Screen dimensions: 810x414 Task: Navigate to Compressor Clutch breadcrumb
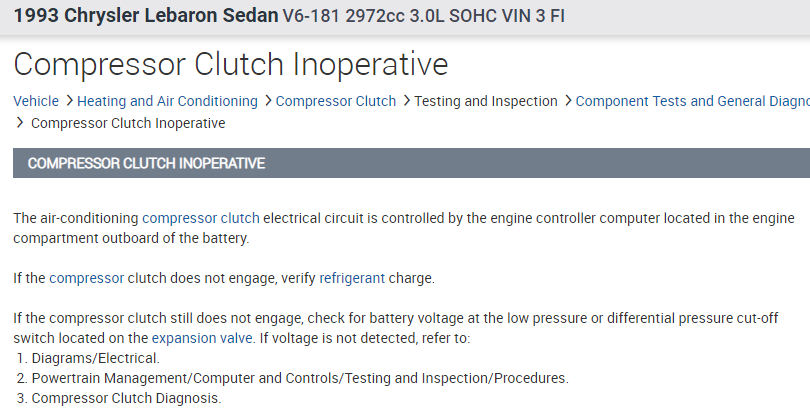[x=336, y=101]
